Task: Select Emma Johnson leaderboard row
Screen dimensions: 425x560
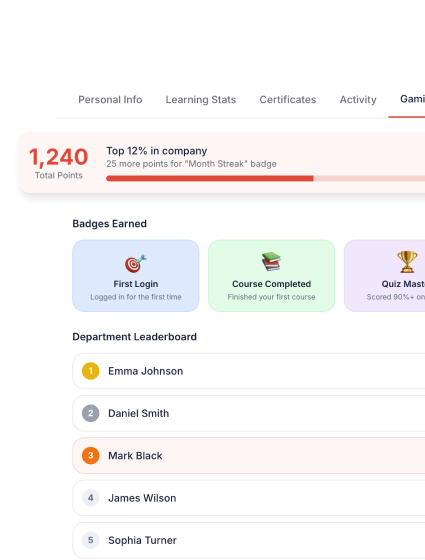Action: pyautogui.click(x=249, y=371)
